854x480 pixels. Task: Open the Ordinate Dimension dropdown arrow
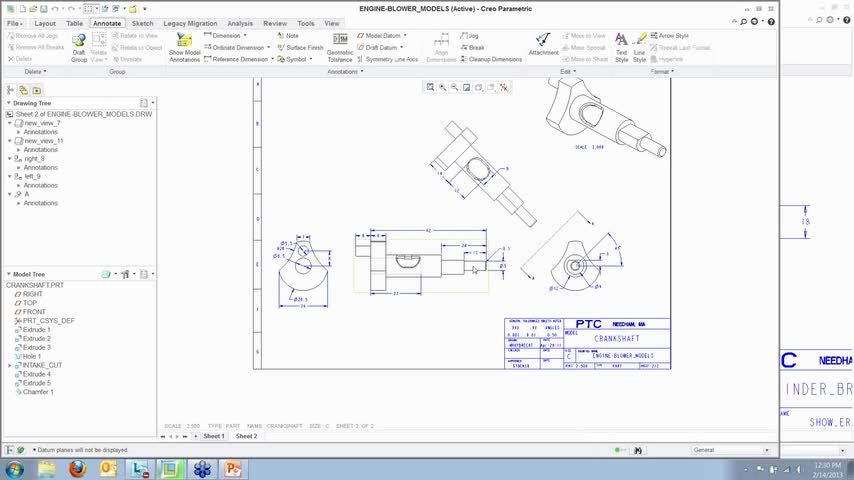(269, 47)
